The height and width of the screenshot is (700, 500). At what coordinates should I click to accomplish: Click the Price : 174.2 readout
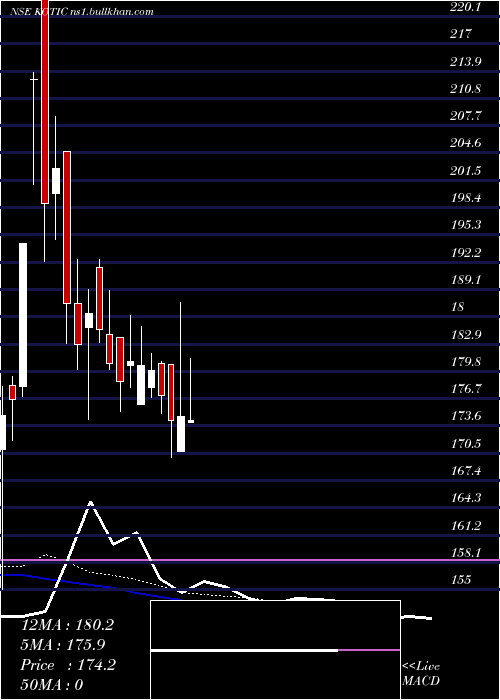(68, 665)
